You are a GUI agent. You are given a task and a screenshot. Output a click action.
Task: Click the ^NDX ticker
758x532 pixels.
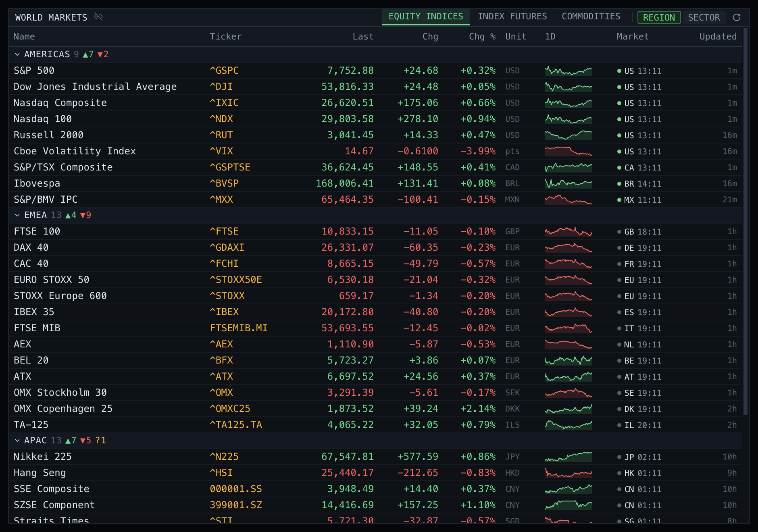click(221, 119)
